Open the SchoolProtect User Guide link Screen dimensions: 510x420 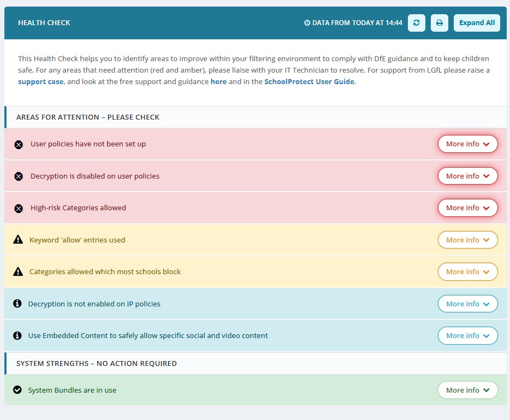click(310, 81)
